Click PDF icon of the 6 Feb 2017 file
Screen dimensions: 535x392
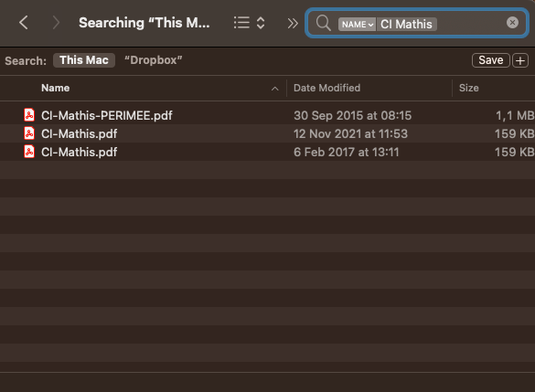click(29, 152)
